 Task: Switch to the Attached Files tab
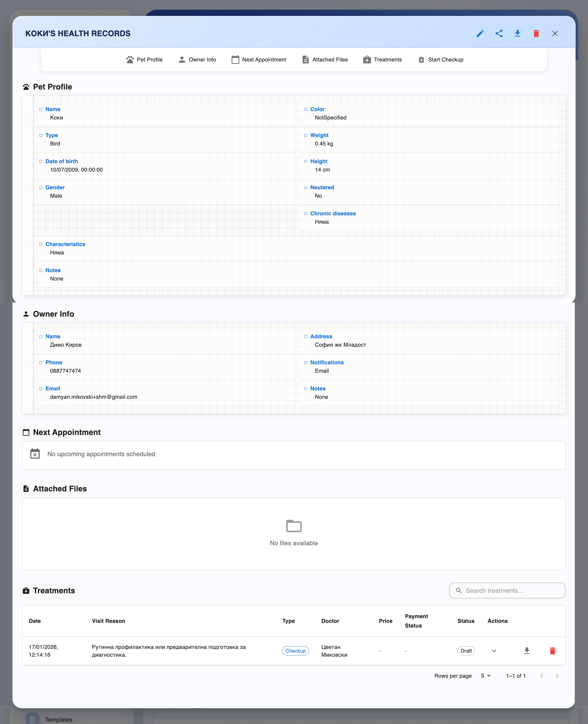coord(325,60)
